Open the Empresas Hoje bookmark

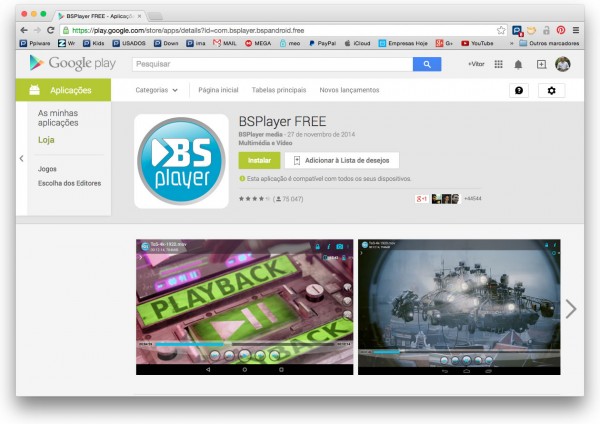[x=403, y=43]
